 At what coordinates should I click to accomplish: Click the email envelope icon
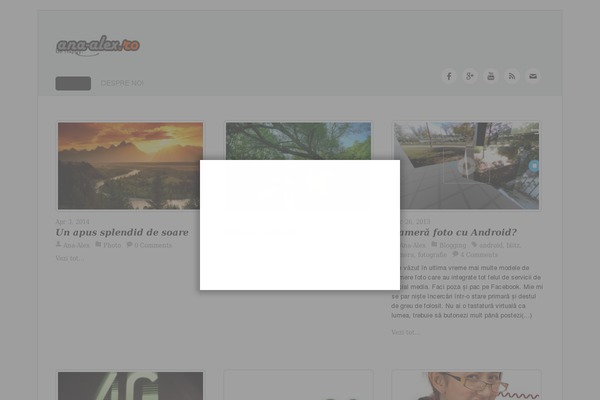533,76
